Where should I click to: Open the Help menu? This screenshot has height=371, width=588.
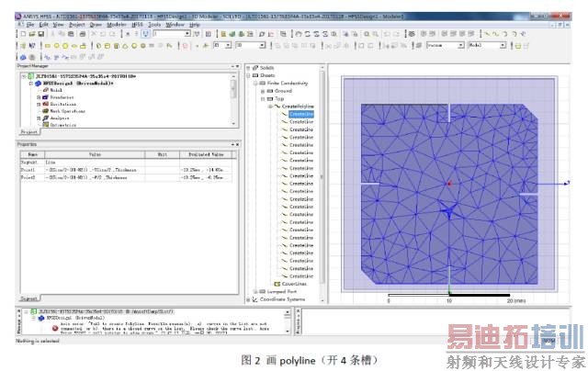[194, 25]
